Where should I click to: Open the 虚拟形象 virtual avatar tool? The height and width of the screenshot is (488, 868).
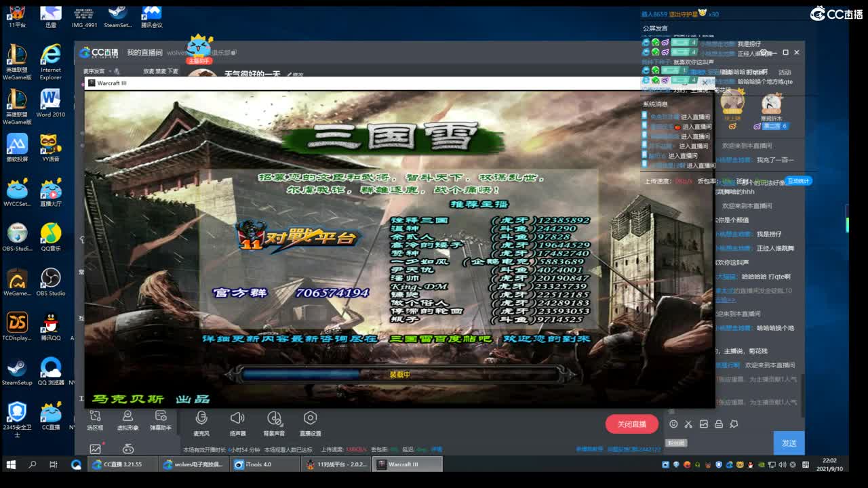tap(127, 420)
